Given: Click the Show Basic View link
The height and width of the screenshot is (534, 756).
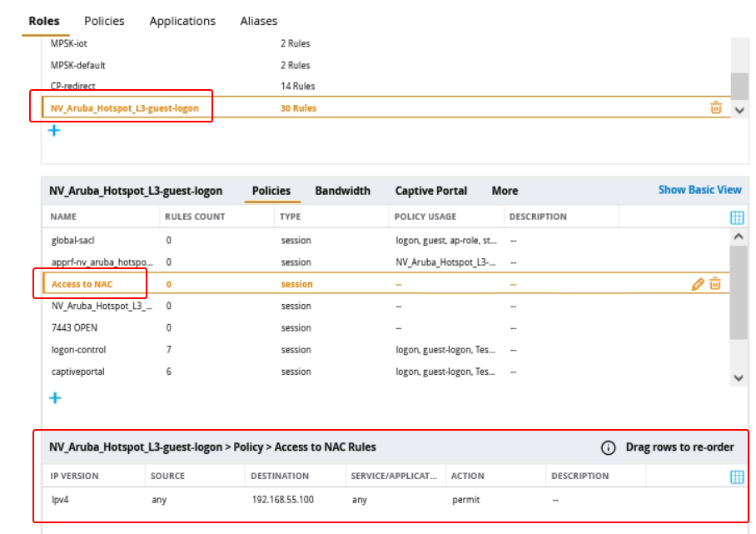Looking at the screenshot, I should click(x=699, y=190).
